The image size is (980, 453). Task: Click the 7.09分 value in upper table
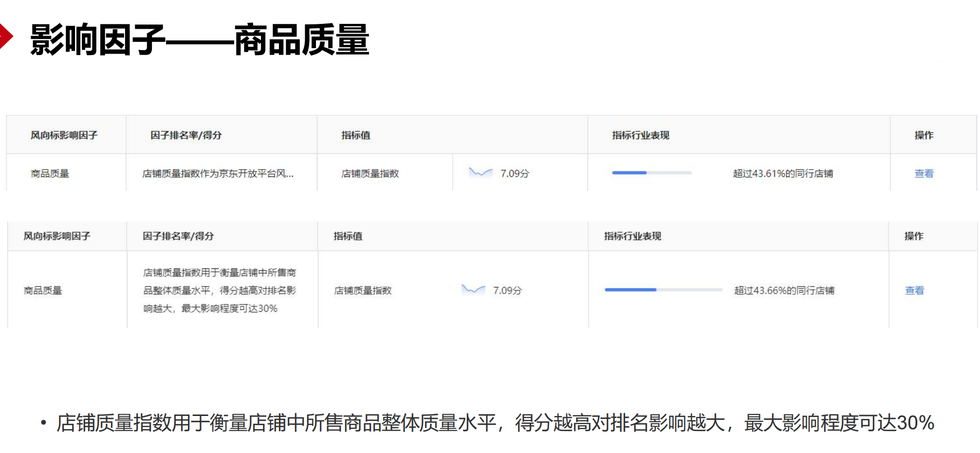pyautogui.click(x=515, y=173)
